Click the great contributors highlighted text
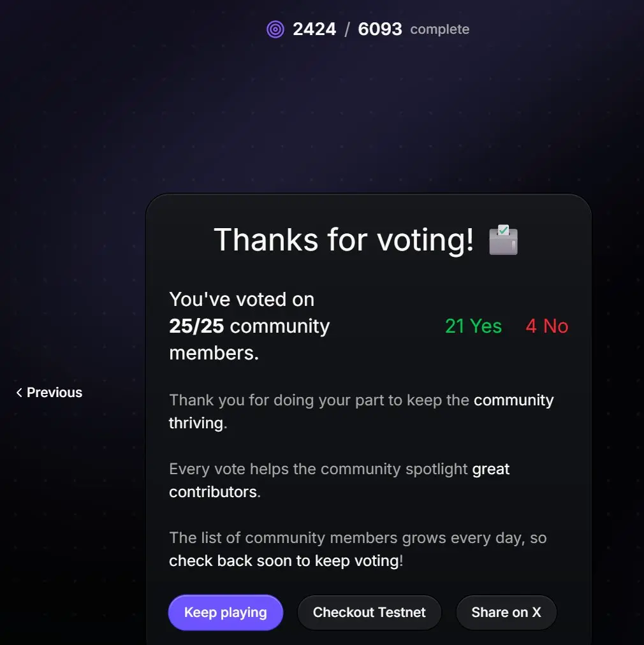644x645 pixels. pyautogui.click(x=339, y=481)
